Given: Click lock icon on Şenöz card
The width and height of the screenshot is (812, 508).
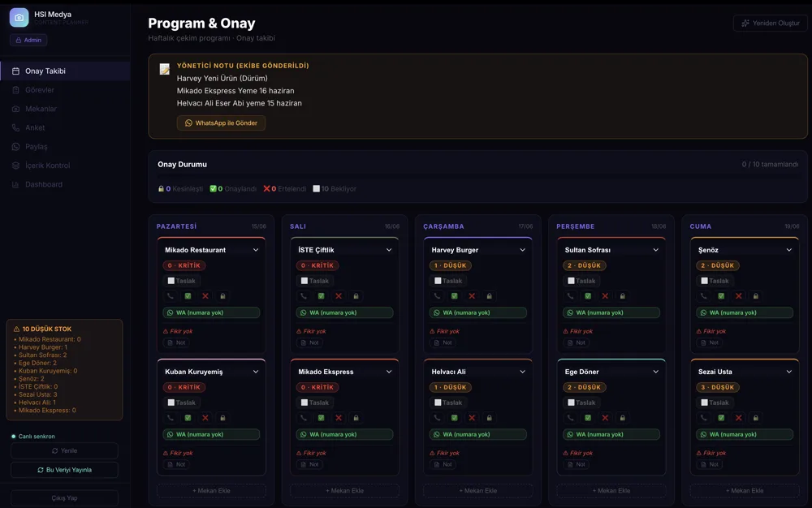Looking at the screenshot, I should tap(755, 296).
